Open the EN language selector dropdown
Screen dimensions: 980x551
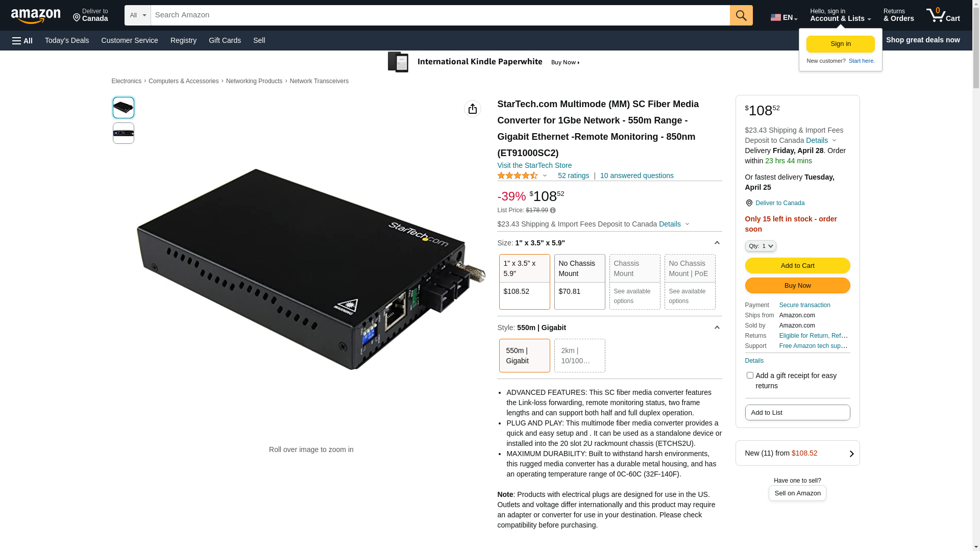pos(783,17)
